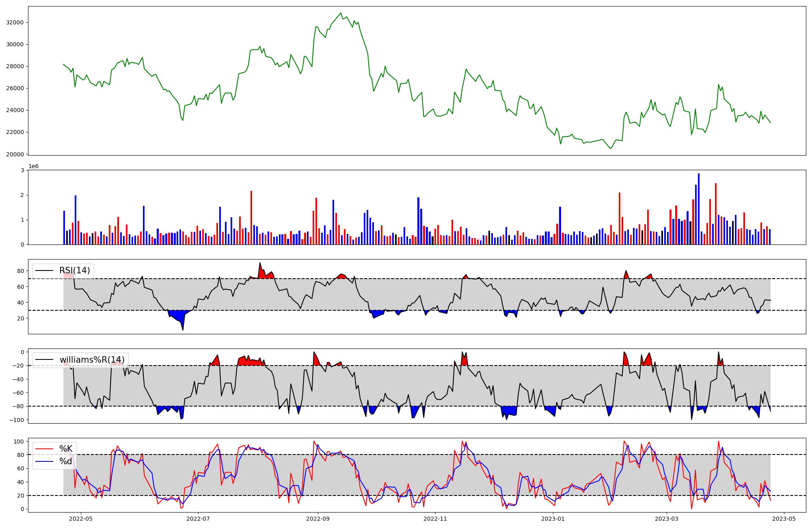Click the 2022-11 x-axis date label
The height and width of the screenshot is (528, 812).
[435, 518]
